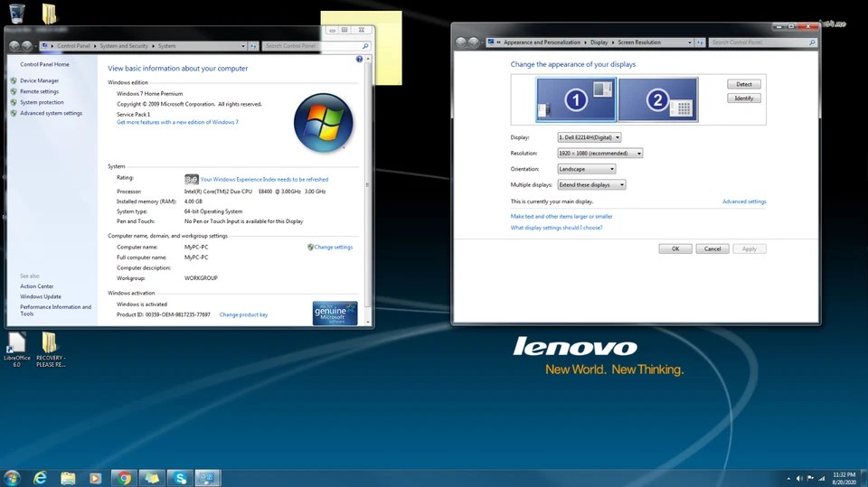Open volume control in system tray

click(x=799, y=478)
